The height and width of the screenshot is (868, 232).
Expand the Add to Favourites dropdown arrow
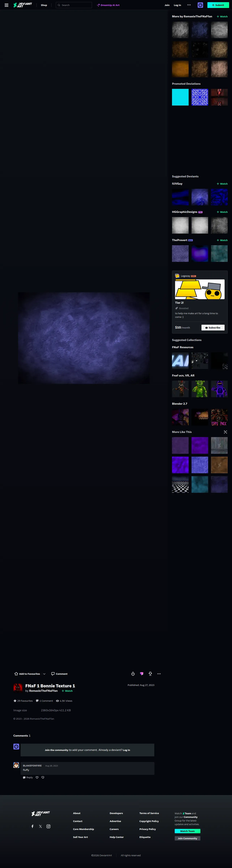tap(44, 674)
